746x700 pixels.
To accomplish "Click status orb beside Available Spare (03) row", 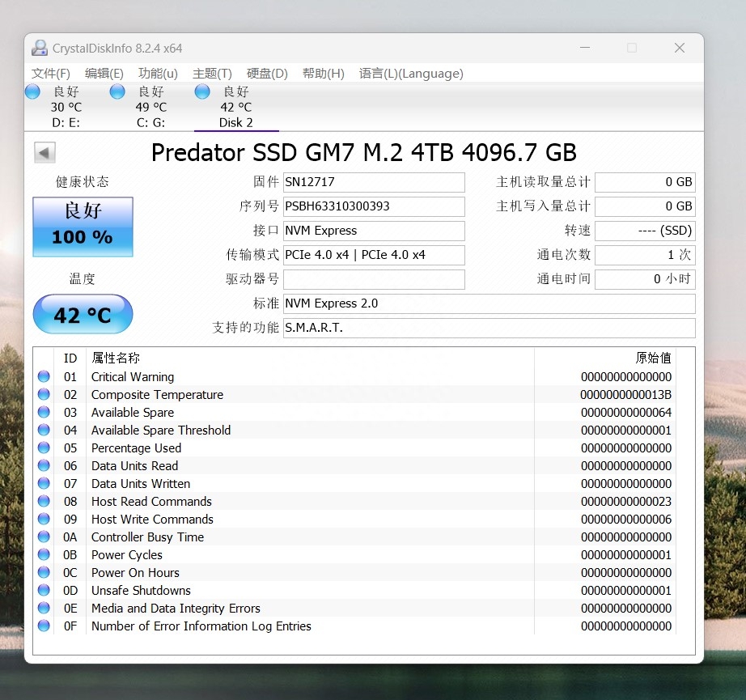I will pyautogui.click(x=44, y=412).
